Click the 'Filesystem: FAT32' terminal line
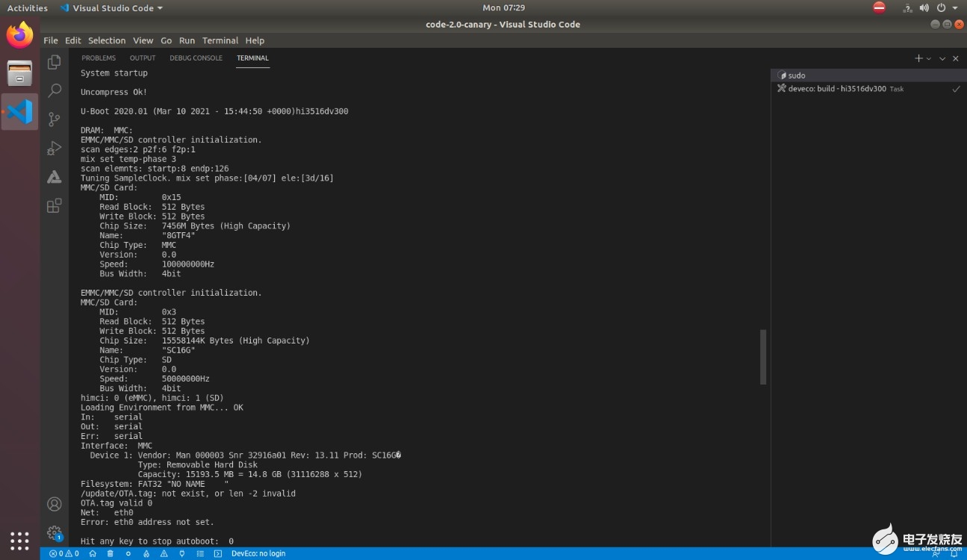The height and width of the screenshot is (560, 967). coord(155,484)
